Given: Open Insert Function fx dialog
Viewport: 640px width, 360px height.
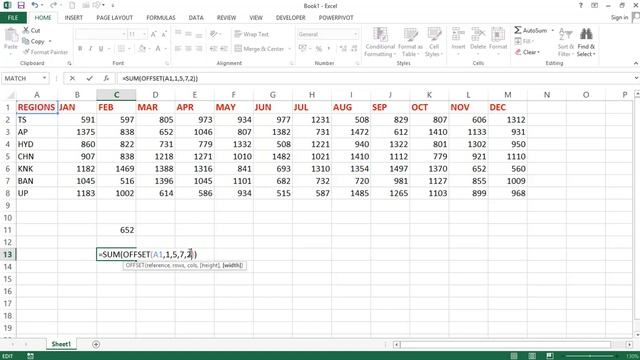Looking at the screenshot, I should point(106,78).
